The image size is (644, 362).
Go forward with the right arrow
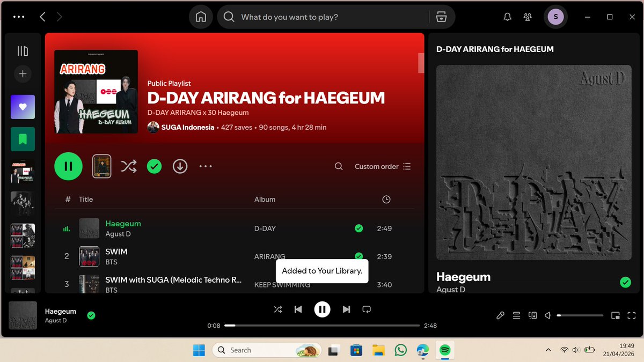(59, 17)
